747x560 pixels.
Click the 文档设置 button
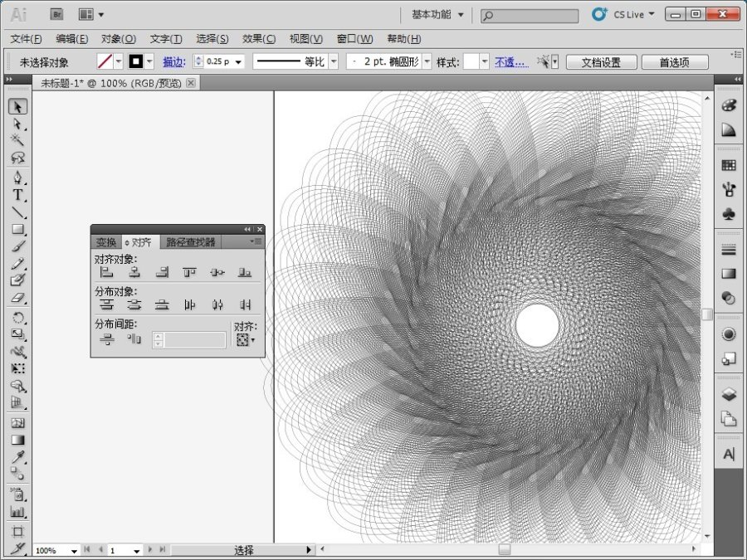coord(601,62)
